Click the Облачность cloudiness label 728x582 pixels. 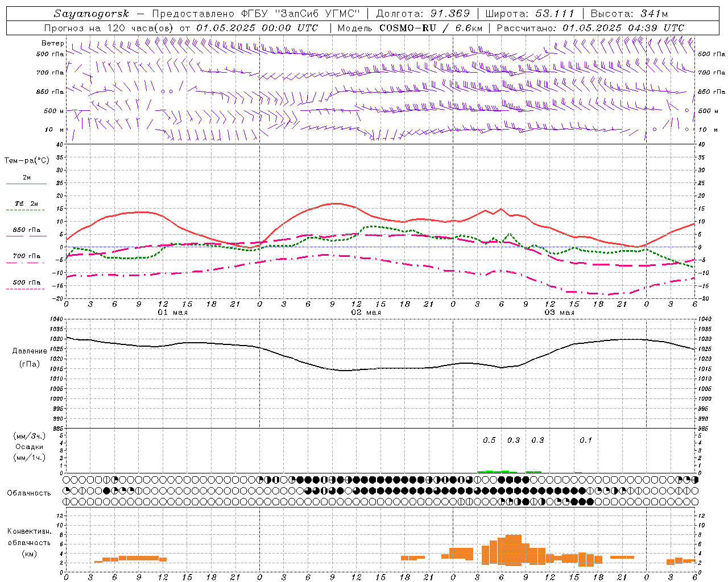(29, 493)
